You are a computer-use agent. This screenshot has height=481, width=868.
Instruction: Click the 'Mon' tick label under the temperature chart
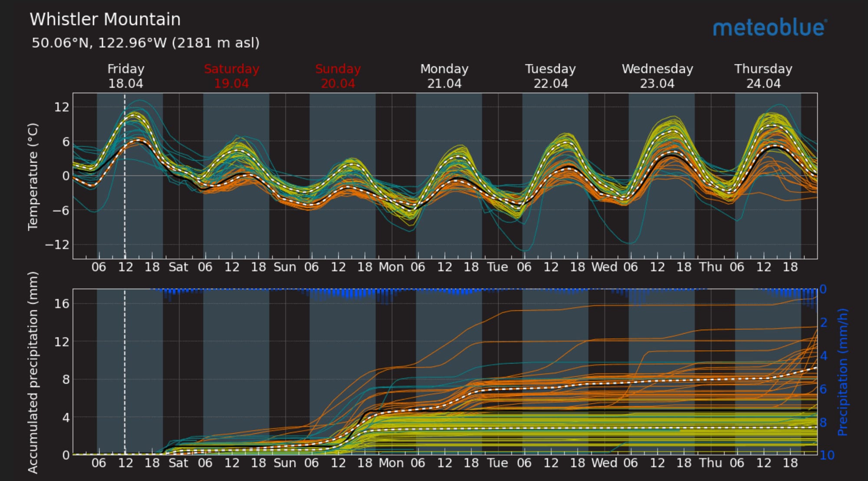coord(391,267)
